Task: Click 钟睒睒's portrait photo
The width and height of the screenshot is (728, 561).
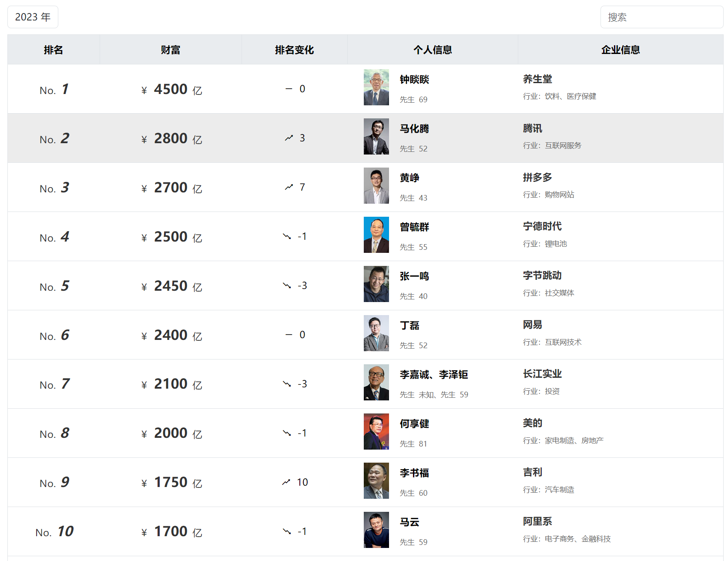Action: (x=376, y=87)
